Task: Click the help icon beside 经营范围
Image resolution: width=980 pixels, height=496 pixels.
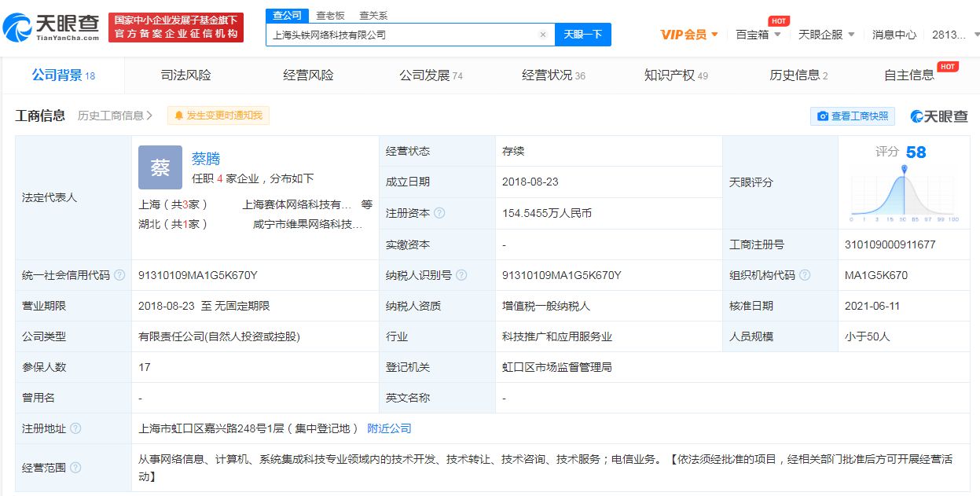Action: 75,468
